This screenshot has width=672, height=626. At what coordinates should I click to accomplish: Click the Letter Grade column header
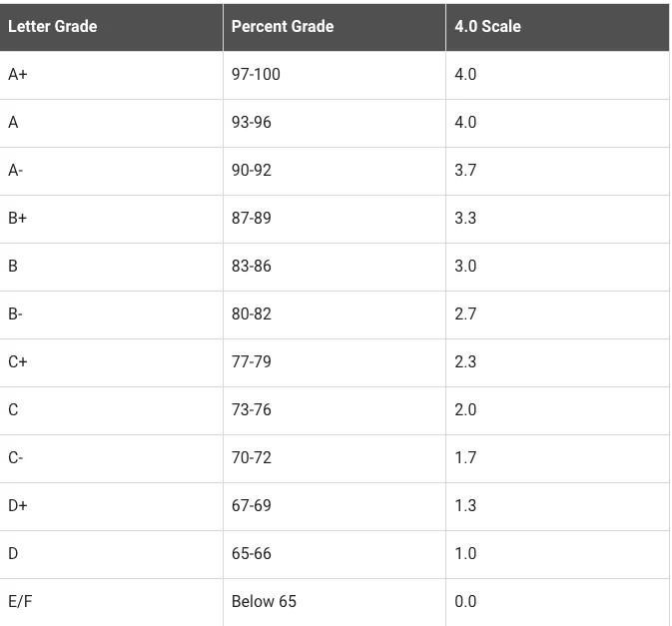click(53, 27)
